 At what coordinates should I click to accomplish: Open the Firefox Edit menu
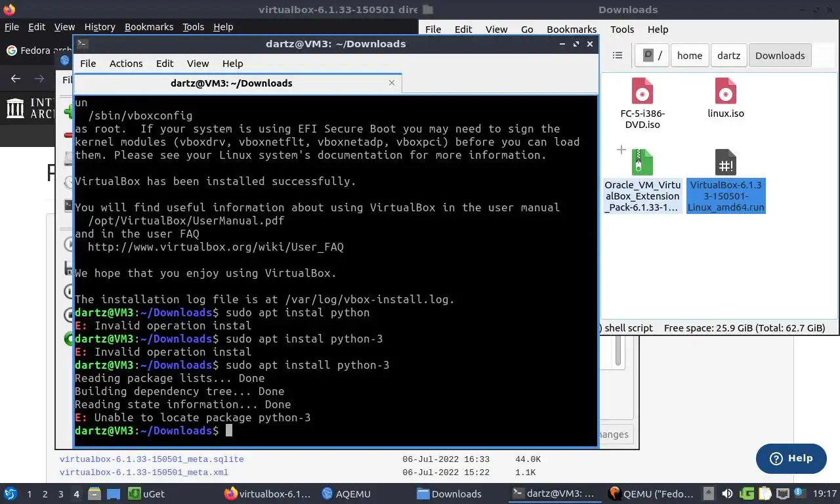(x=37, y=27)
